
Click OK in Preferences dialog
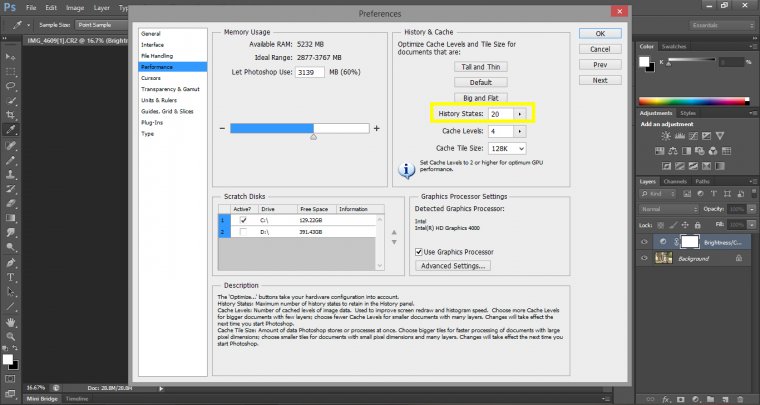pos(600,33)
